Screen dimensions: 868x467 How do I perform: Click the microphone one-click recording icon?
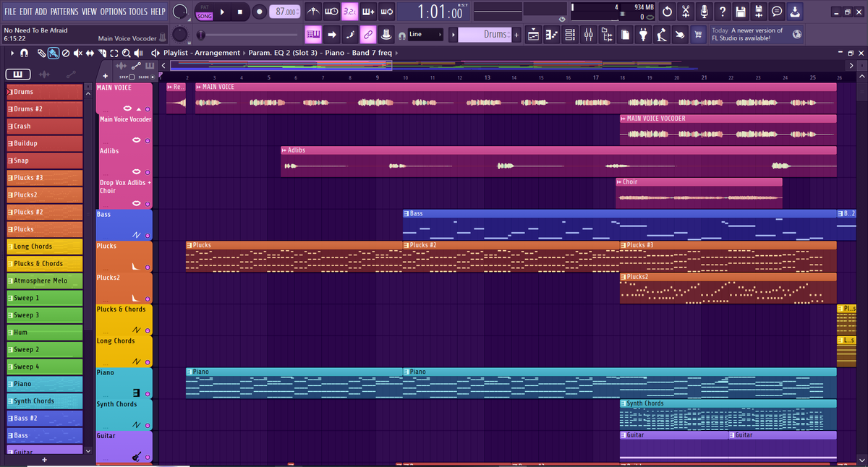tap(704, 12)
